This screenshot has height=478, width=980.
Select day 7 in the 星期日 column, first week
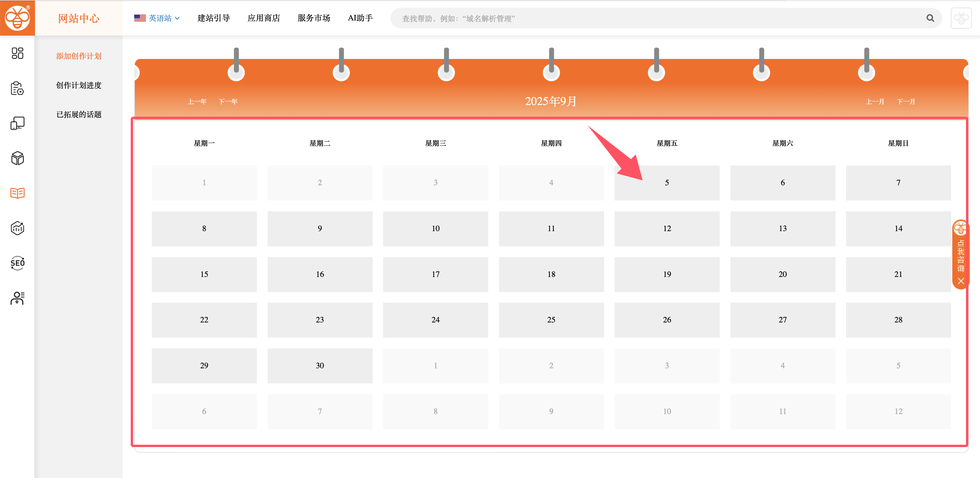pos(898,183)
